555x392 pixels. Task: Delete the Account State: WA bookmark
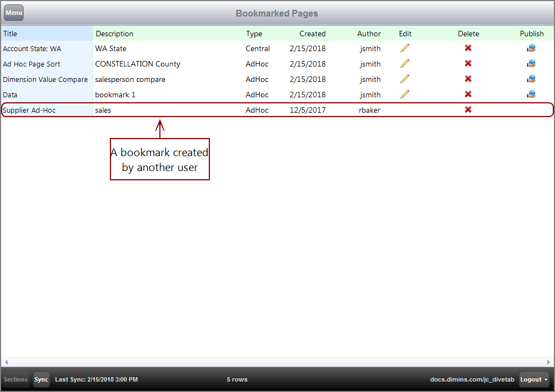[x=468, y=48]
